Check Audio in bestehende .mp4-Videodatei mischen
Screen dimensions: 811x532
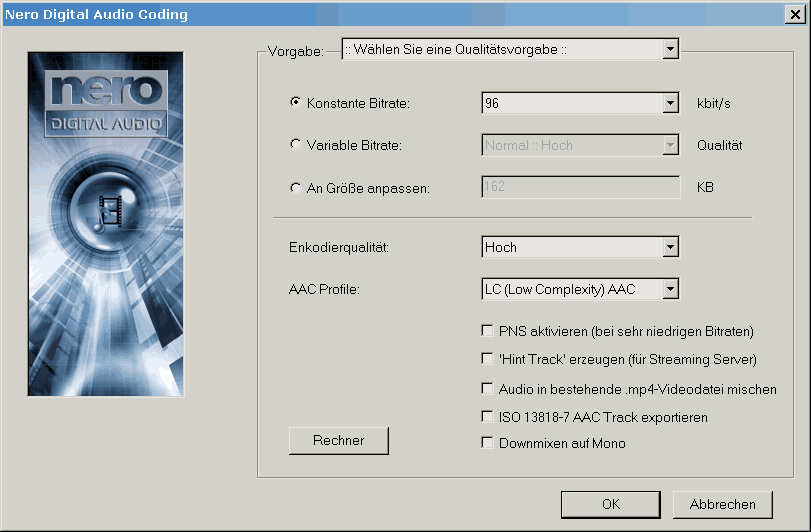click(x=488, y=388)
